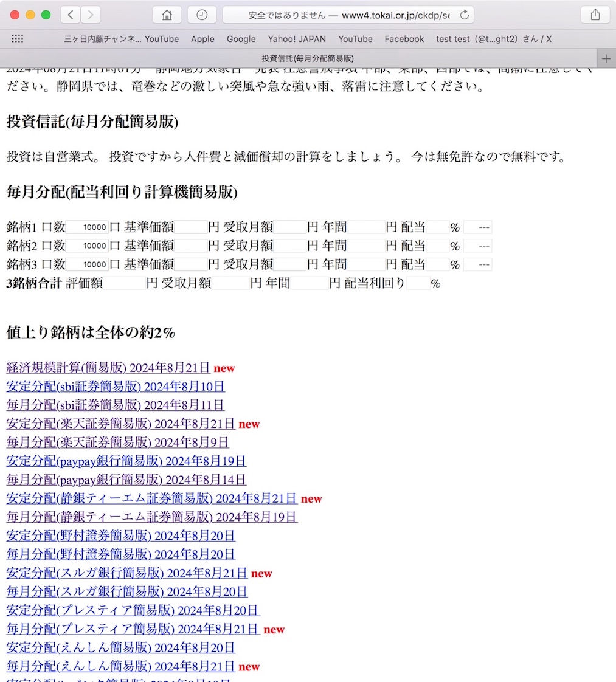Open 毎月分配(えんしん簡易版) 2024年8月21日 link

(121, 667)
